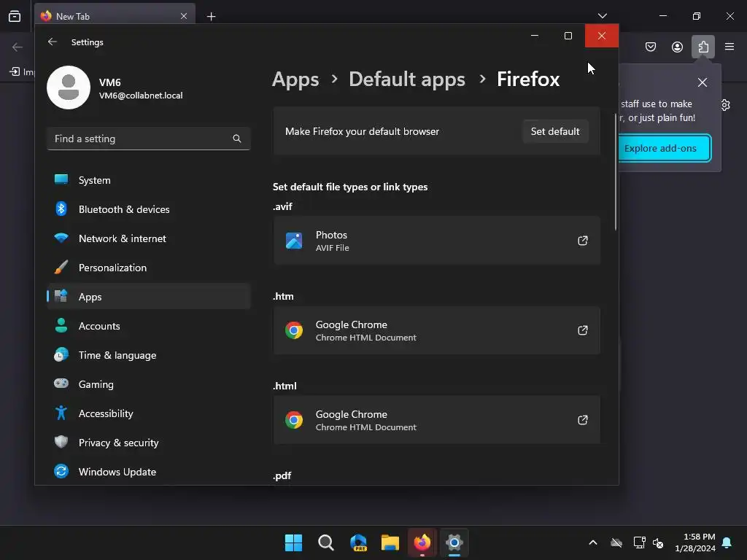The height and width of the screenshot is (560, 747).
Task: Open Windows Update settings
Action: pos(149,472)
